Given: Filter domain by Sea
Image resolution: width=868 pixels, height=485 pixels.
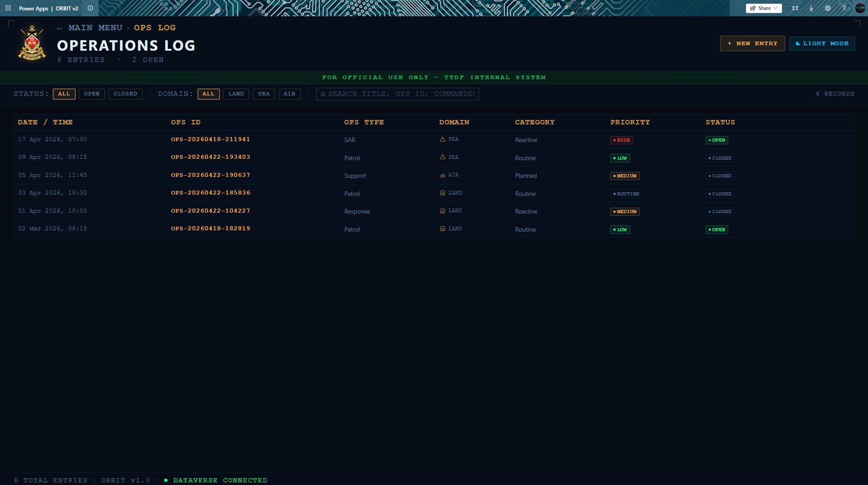Looking at the screenshot, I should (264, 94).
